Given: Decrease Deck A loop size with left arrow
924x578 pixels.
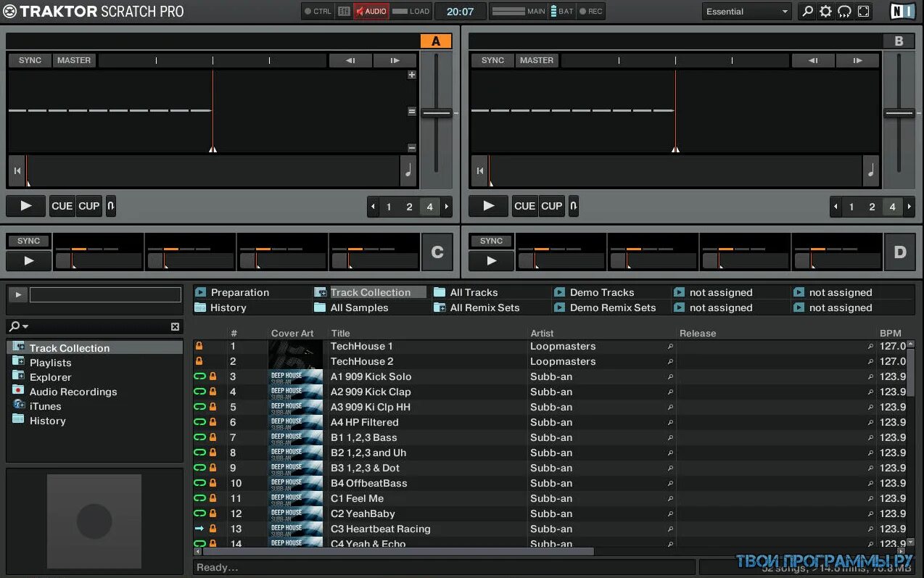Looking at the screenshot, I should pyautogui.click(x=374, y=207).
